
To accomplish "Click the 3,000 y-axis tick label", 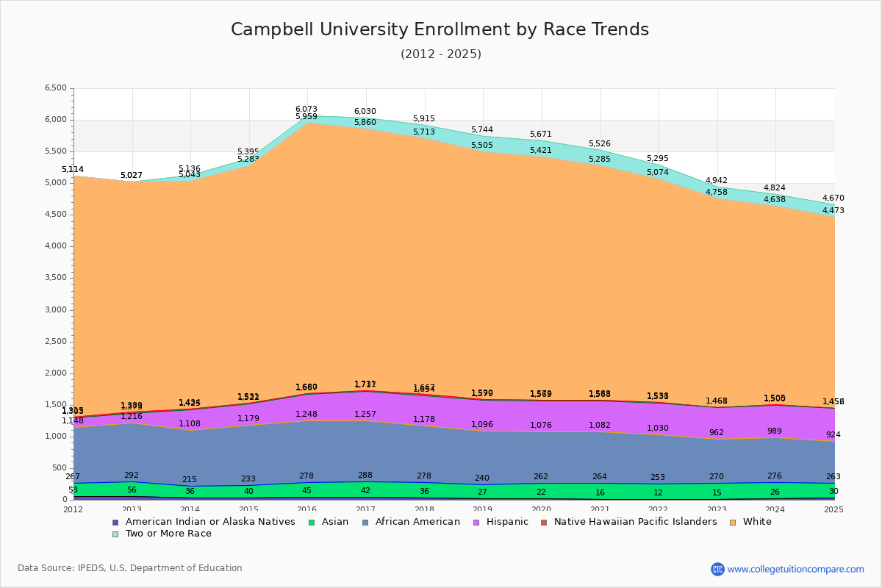I will pyautogui.click(x=56, y=310).
